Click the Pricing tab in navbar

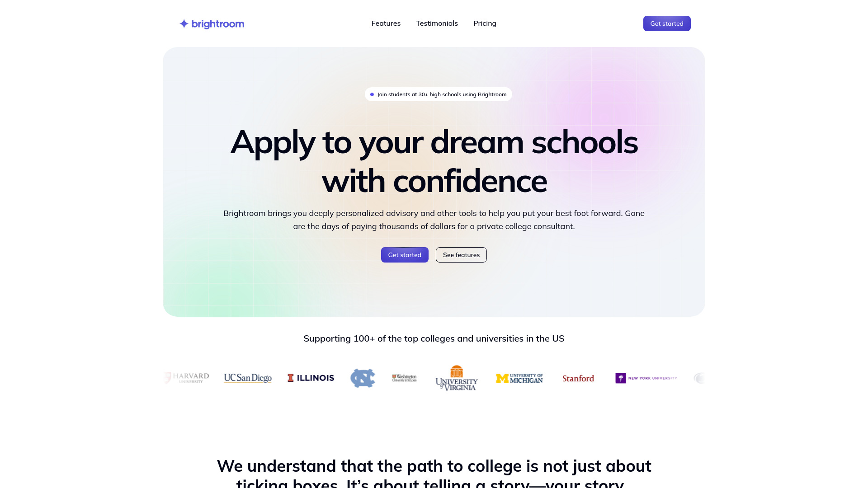(x=485, y=23)
